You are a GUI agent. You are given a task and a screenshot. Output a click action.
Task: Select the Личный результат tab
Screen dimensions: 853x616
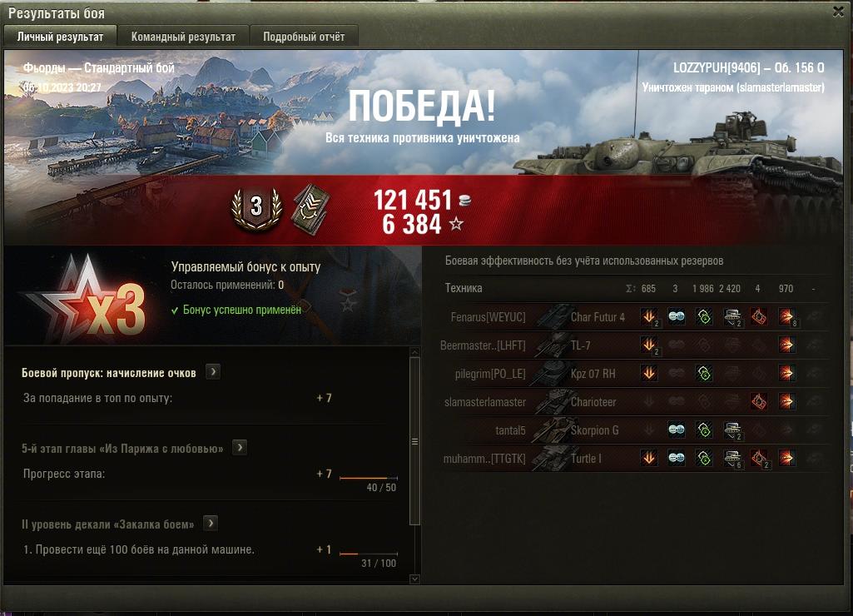click(x=60, y=37)
